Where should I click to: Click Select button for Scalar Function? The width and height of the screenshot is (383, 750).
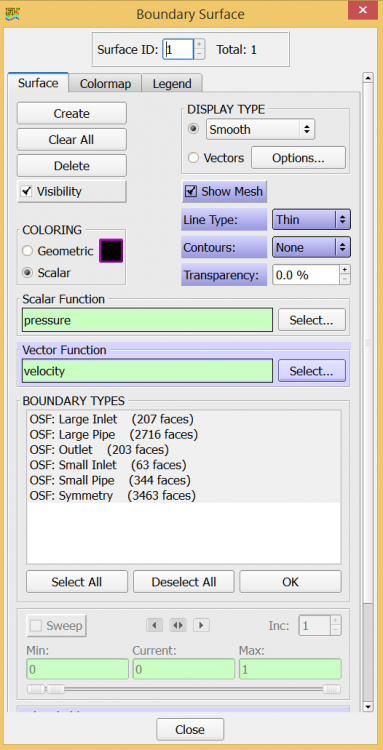311,320
